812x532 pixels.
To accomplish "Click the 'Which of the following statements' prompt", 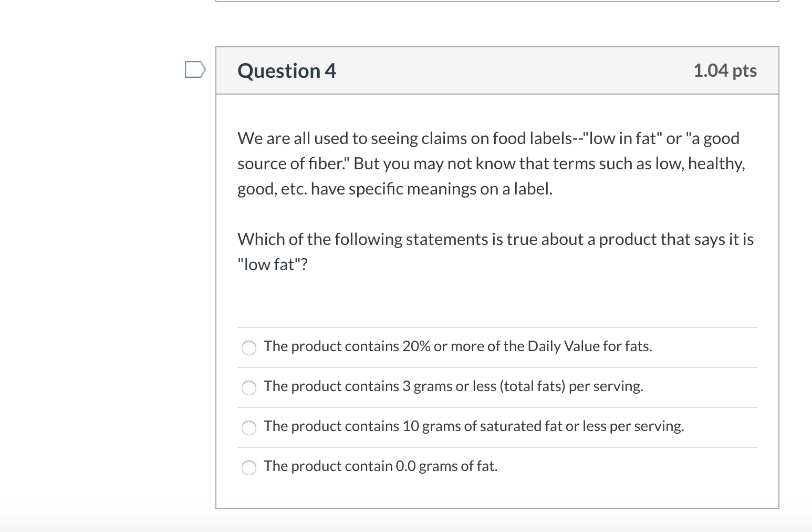I will (495, 240).
